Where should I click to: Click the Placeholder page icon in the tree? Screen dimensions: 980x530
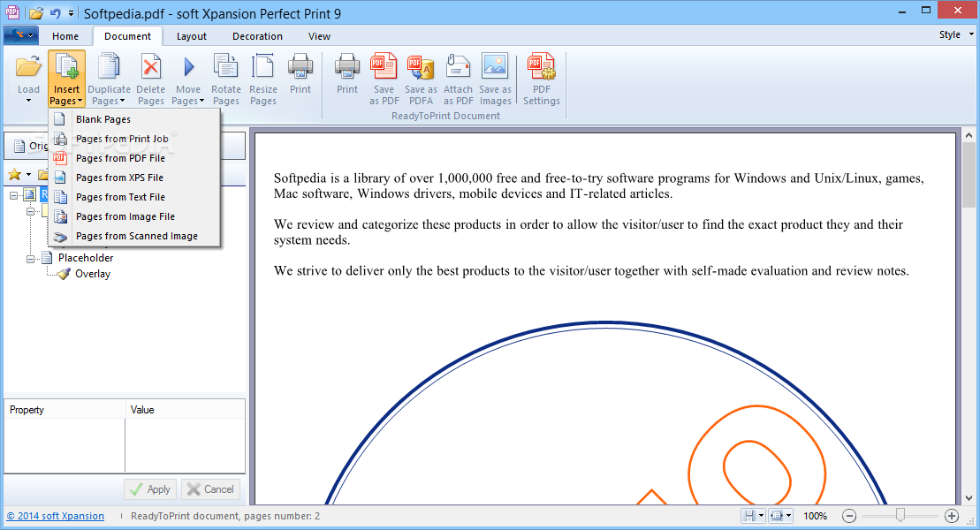pyautogui.click(x=47, y=258)
